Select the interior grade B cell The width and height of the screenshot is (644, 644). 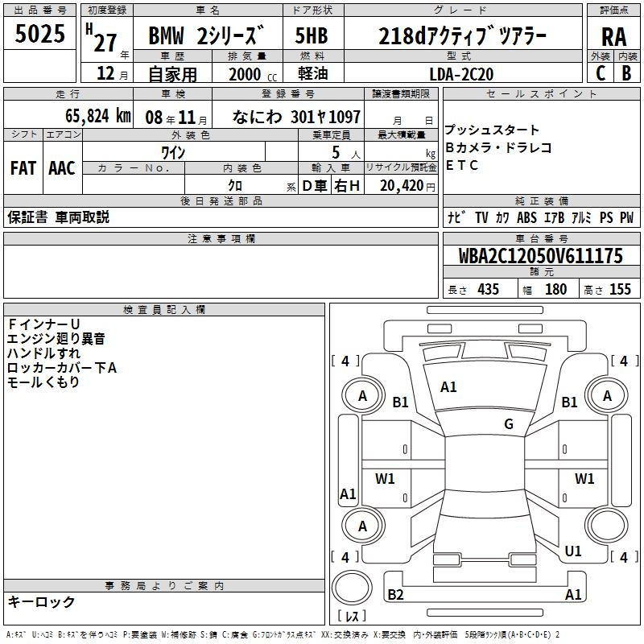point(626,72)
